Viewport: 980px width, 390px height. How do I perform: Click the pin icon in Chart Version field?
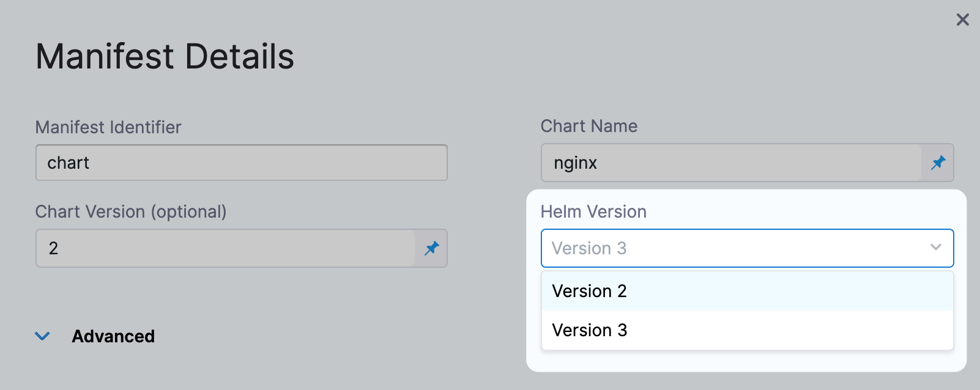pyautogui.click(x=432, y=248)
